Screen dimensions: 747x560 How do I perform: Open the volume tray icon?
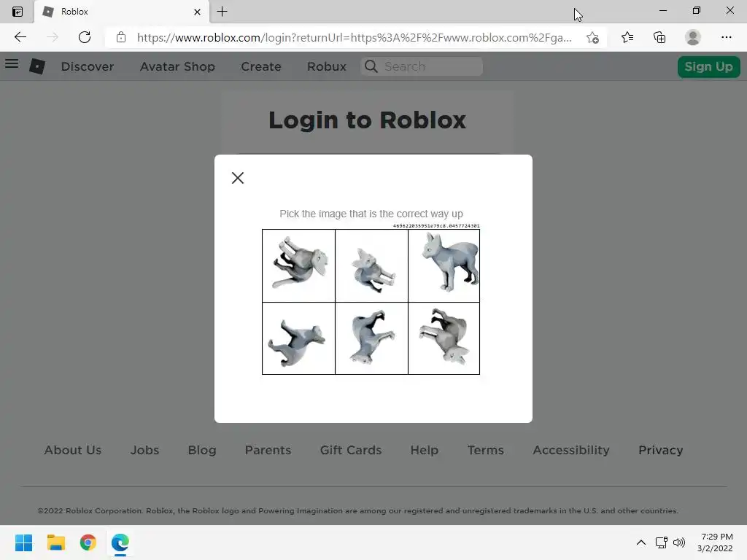click(679, 542)
